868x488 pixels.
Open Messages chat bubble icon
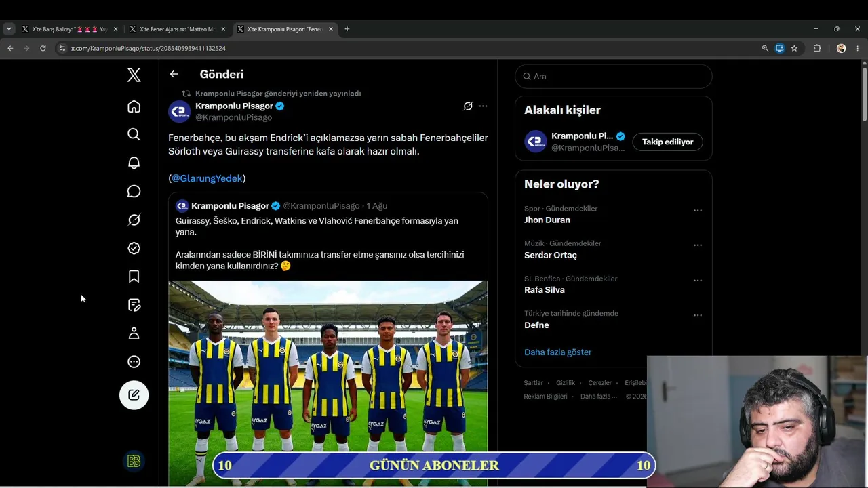click(x=134, y=191)
